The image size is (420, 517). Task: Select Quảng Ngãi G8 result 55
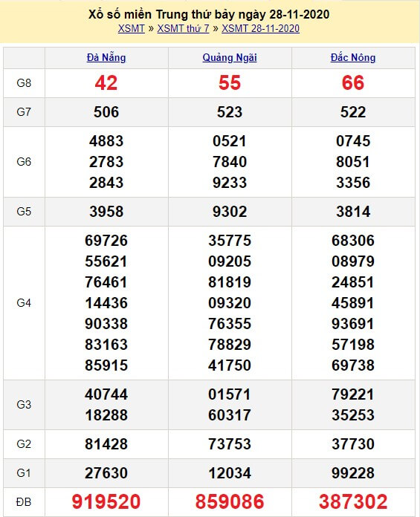230,82
